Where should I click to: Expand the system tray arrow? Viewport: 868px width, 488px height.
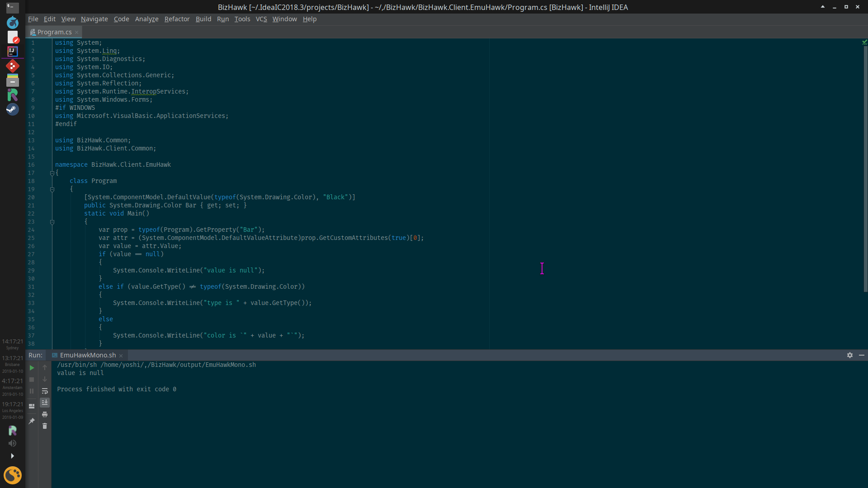point(13,456)
